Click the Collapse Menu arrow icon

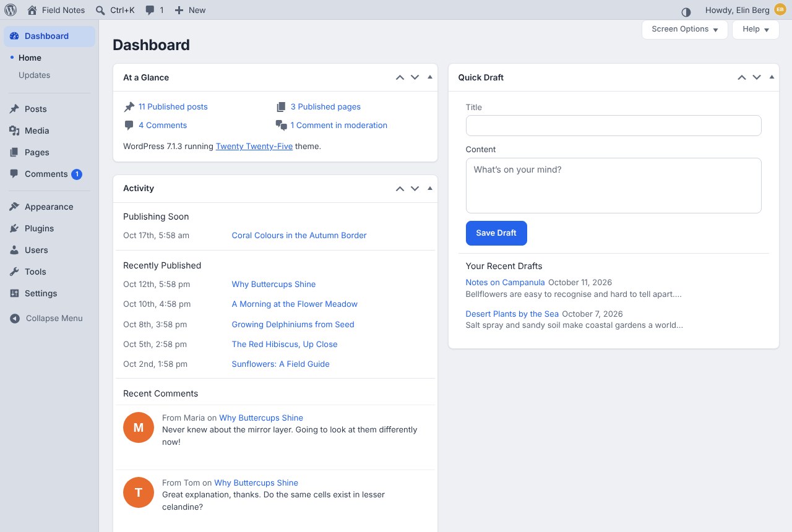[x=15, y=318]
